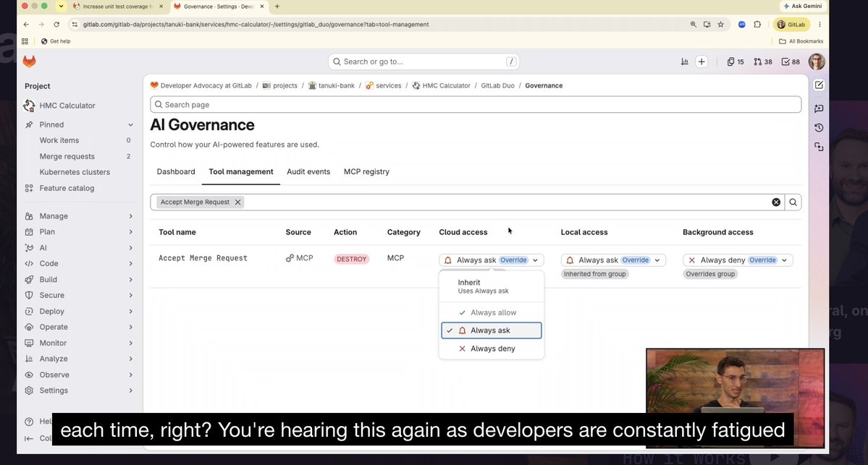
Task: Click the Search or go to field
Action: (424, 62)
